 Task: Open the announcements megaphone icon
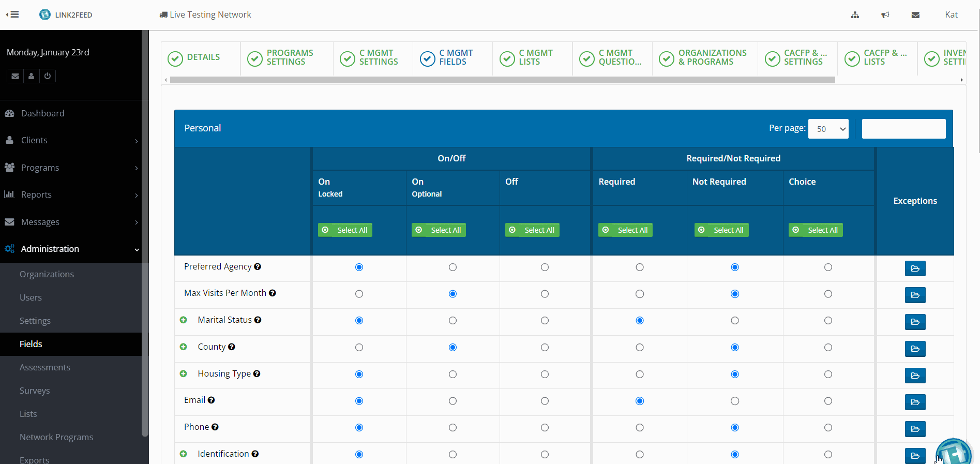coord(885,15)
